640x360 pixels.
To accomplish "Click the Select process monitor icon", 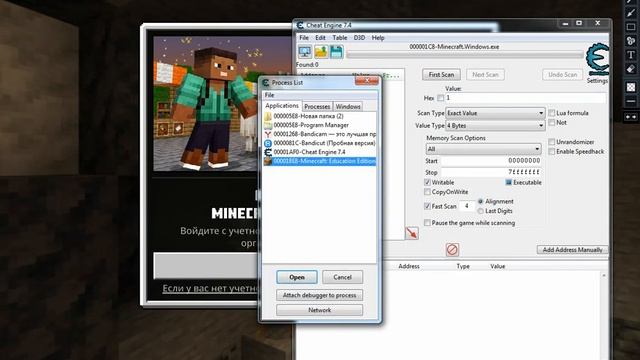I will [x=305, y=52].
